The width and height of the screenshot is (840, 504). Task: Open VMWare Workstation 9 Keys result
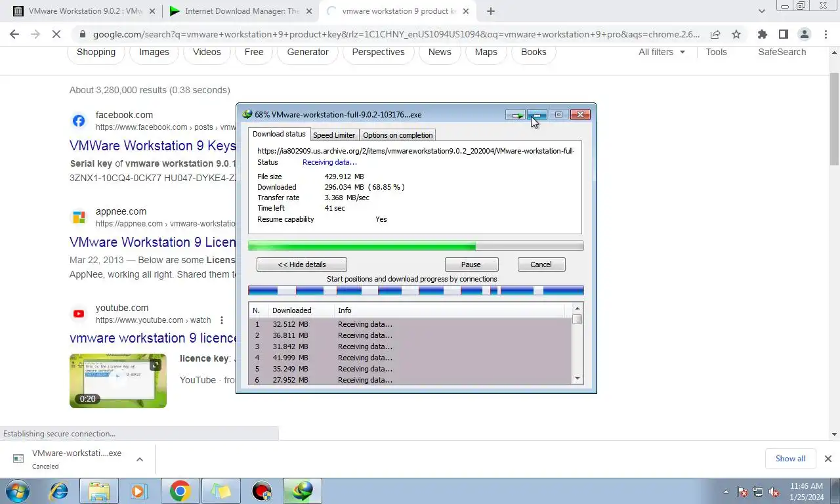[x=152, y=146]
